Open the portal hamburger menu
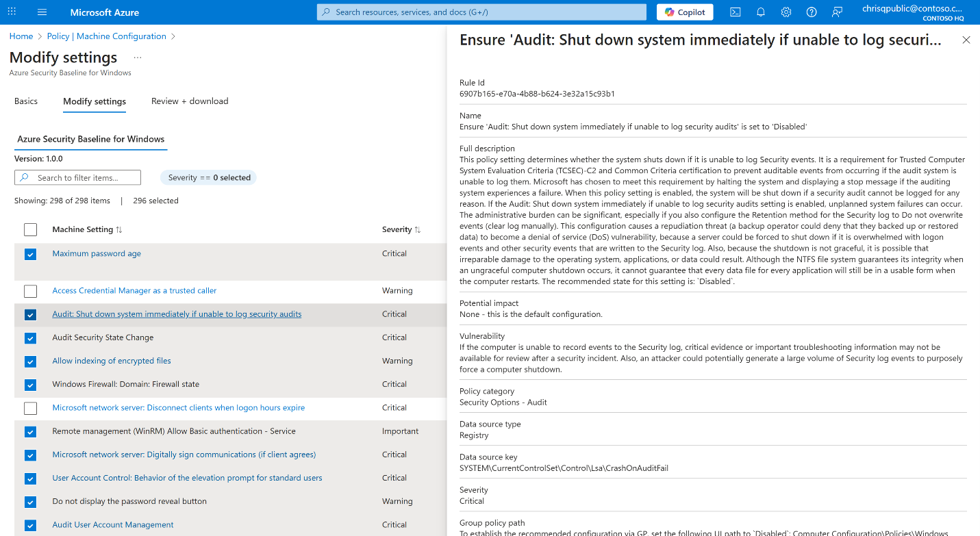The height and width of the screenshot is (536, 980). click(x=42, y=12)
